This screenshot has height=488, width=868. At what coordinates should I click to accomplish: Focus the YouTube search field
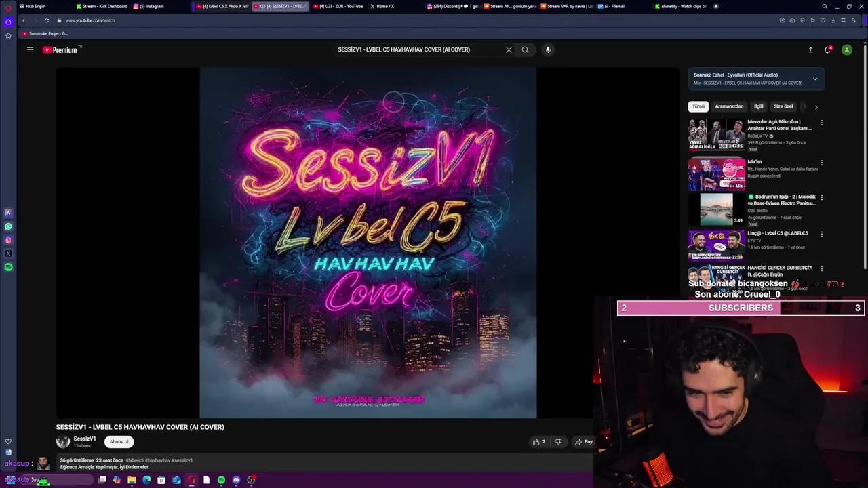pyautogui.click(x=417, y=49)
